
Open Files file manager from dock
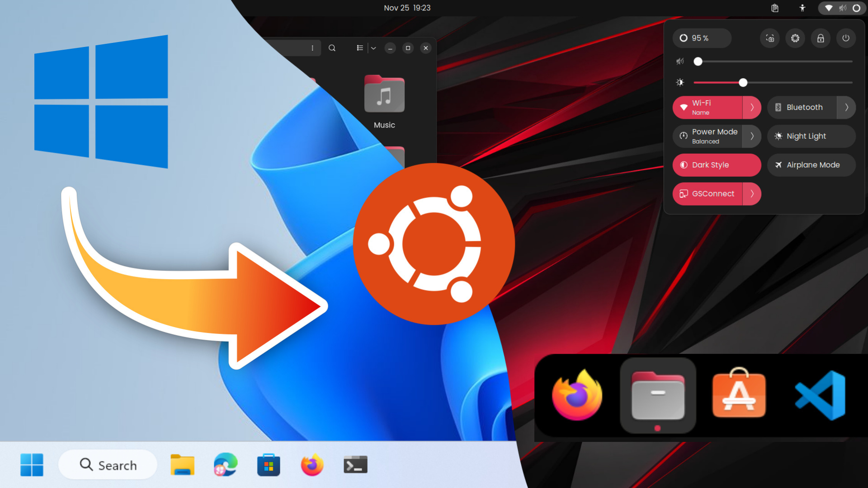[x=658, y=395]
